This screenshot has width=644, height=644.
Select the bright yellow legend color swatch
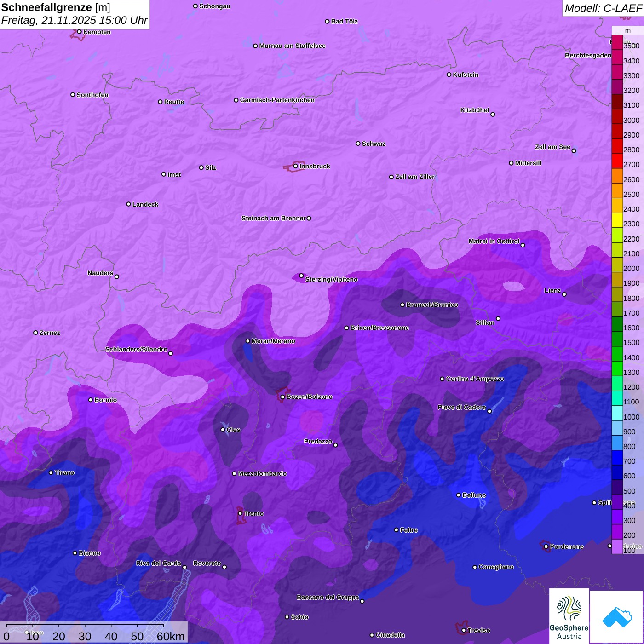click(x=617, y=220)
